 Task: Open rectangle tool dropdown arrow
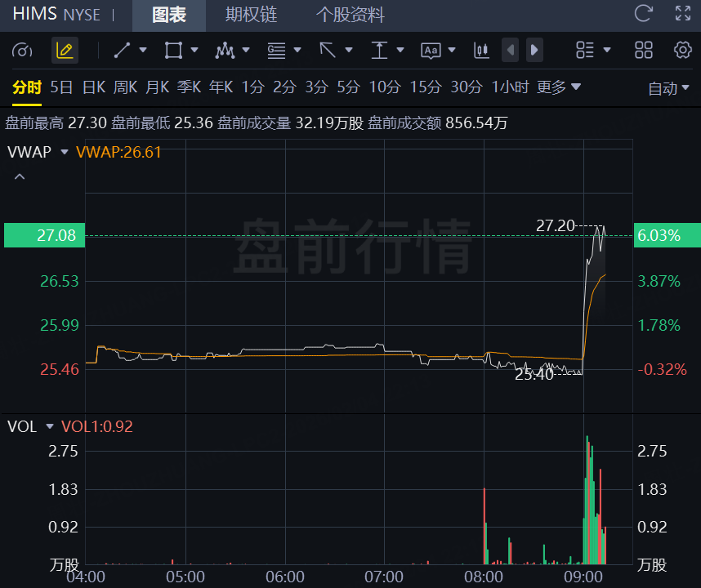point(194,50)
